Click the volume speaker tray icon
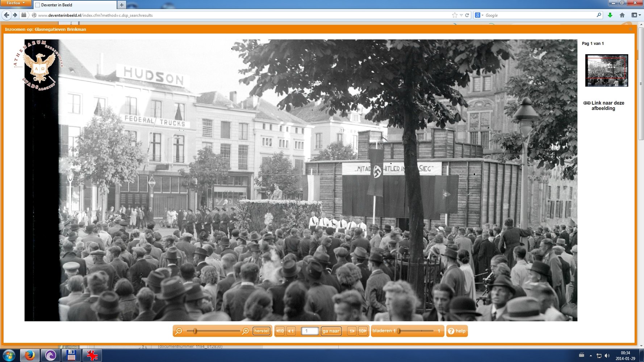This screenshot has width=644, height=362. pos(607,355)
